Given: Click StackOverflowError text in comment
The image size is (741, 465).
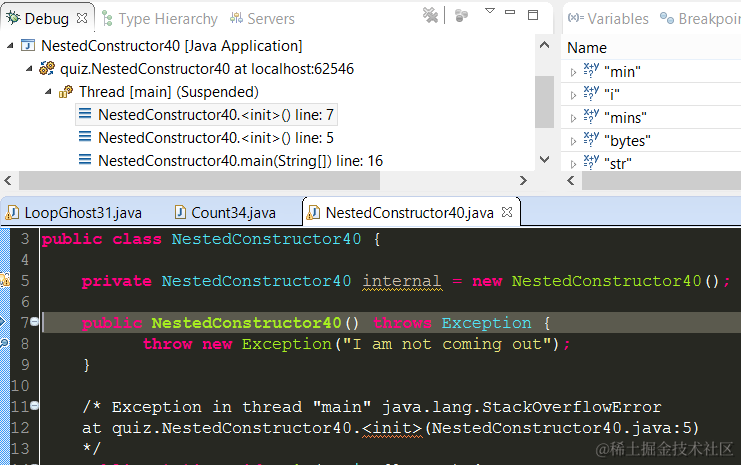Looking at the screenshot, I should (571, 407).
